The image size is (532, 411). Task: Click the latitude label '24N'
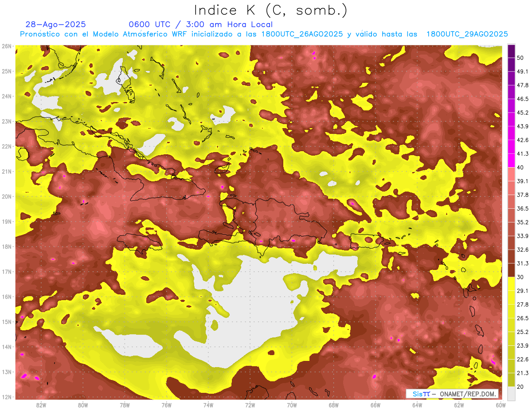pos(7,96)
